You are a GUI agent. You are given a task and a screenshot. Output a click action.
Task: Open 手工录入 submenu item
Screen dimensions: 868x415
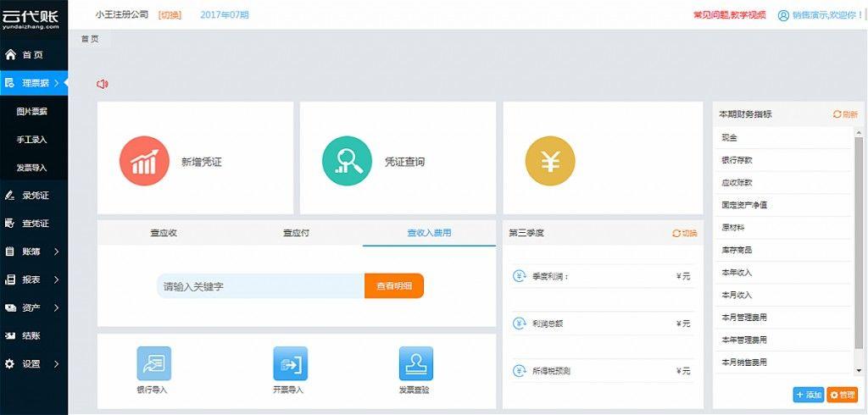click(x=34, y=140)
